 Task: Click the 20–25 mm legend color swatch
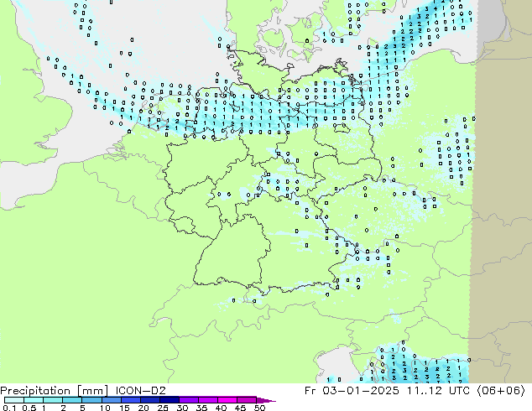point(149,400)
